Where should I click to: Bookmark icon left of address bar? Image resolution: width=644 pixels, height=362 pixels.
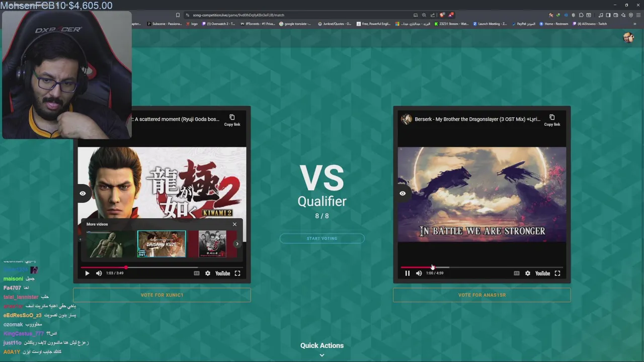click(178, 15)
